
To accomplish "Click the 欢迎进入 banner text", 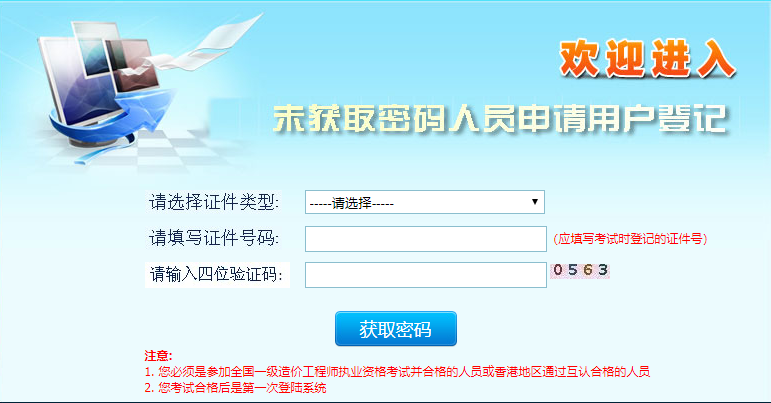I will 647,59.
